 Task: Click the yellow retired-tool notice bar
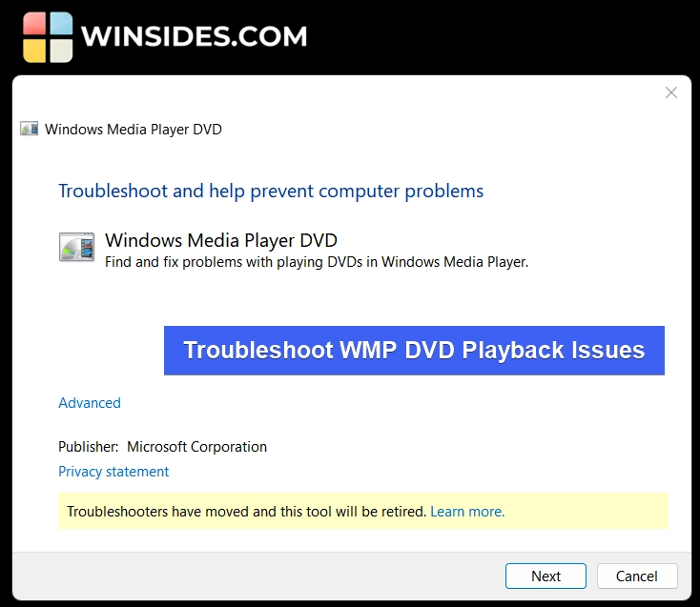pos(363,511)
